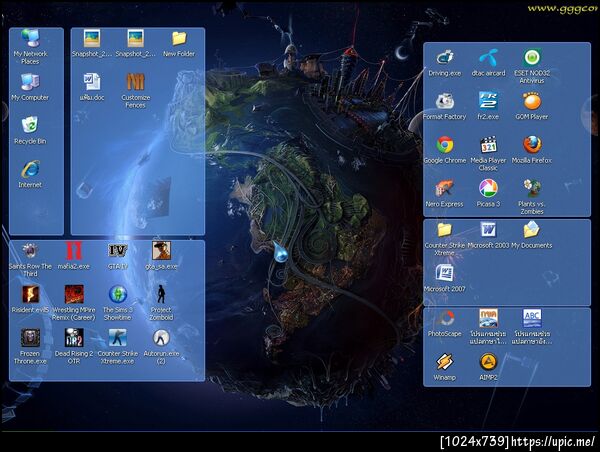Open Format Factory shortcut

(445, 102)
